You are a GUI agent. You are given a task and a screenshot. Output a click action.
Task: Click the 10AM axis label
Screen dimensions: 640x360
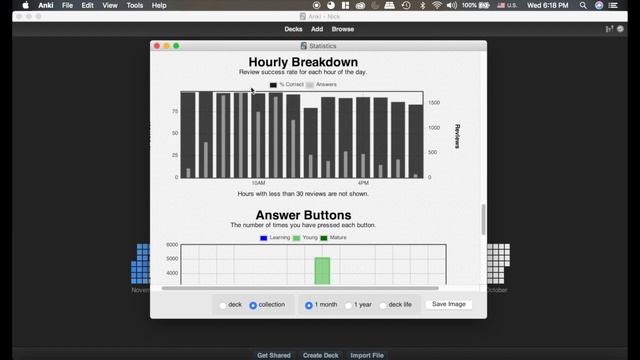tap(258, 183)
